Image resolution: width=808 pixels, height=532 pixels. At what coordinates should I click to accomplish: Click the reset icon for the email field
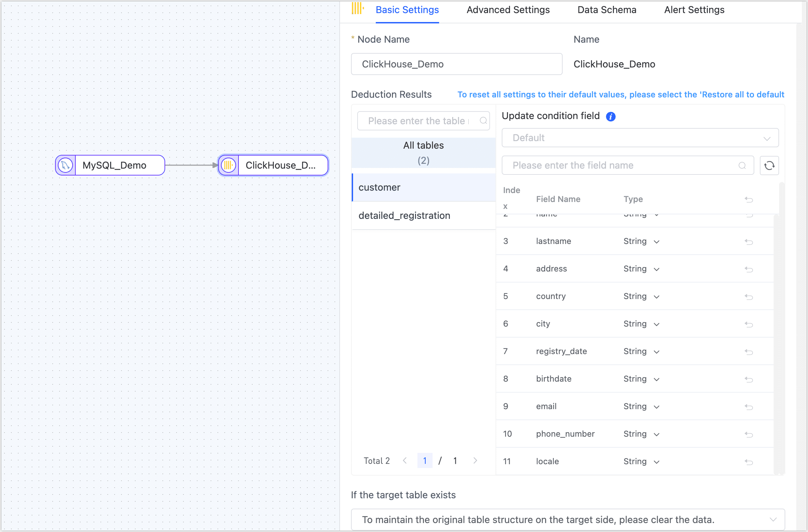coord(749,406)
